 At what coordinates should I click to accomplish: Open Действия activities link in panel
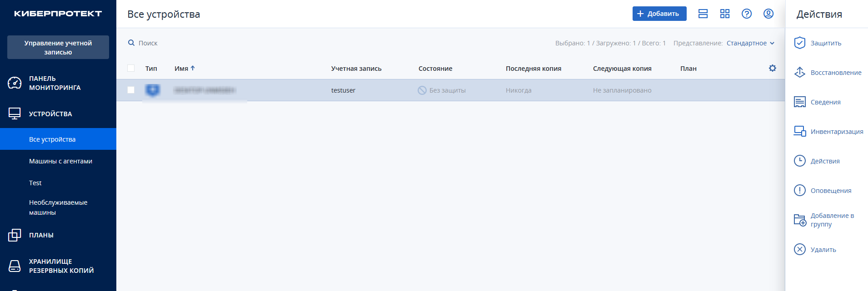click(x=825, y=161)
